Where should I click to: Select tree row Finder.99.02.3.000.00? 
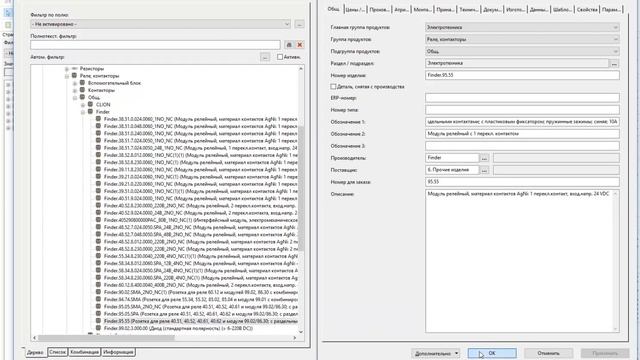coord(178,328)
